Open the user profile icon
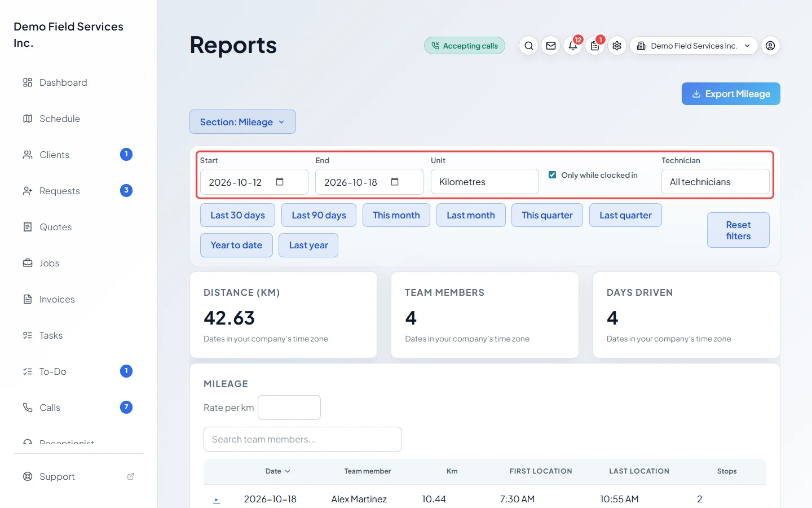The height and width of the screenshot is (508, 812). (770, 46)
